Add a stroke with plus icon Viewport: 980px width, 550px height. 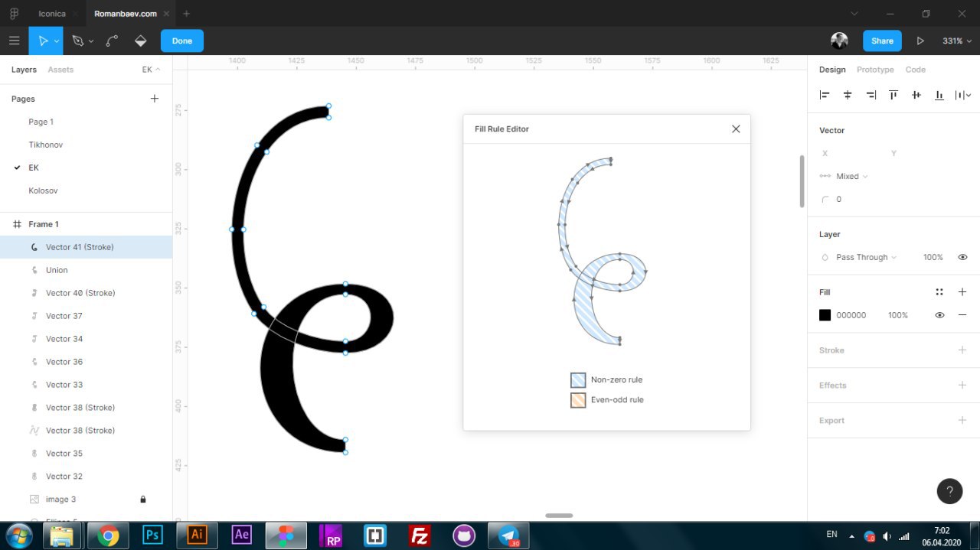click(962, 350)
